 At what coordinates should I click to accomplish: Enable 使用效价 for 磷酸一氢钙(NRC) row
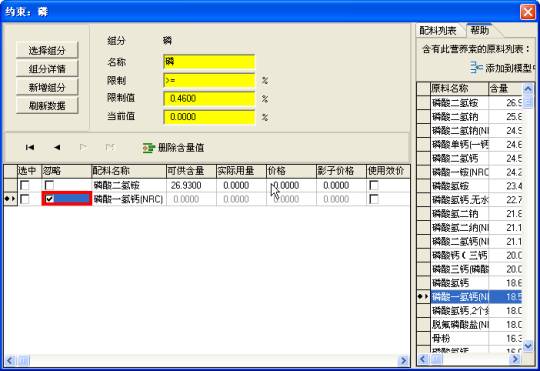click(x=374, y=199)
